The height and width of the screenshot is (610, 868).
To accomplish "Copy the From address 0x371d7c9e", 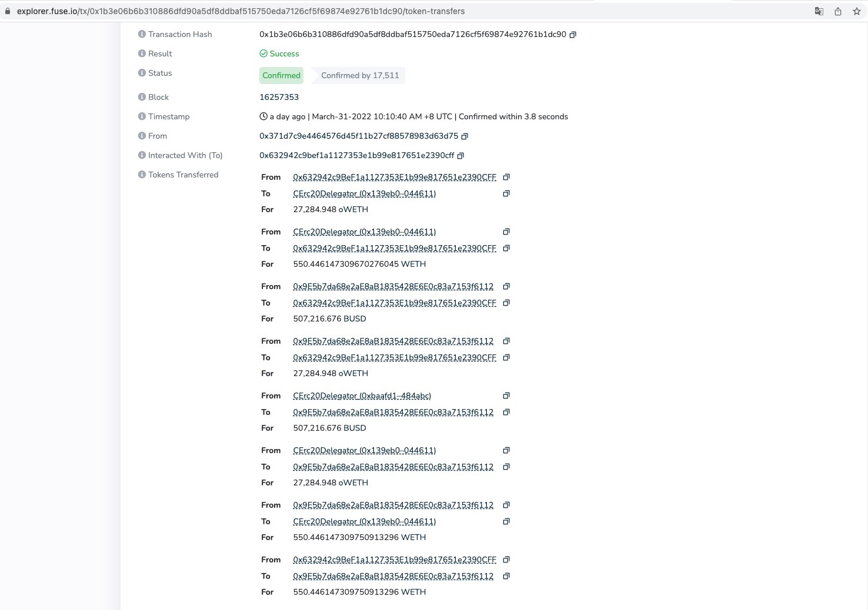I will pos(465,136).
